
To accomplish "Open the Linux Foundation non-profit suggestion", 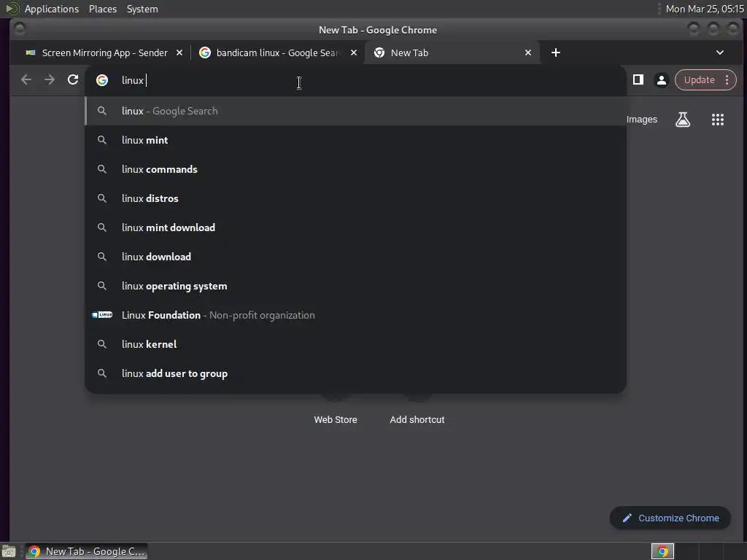I will click(x=355, y=315).
